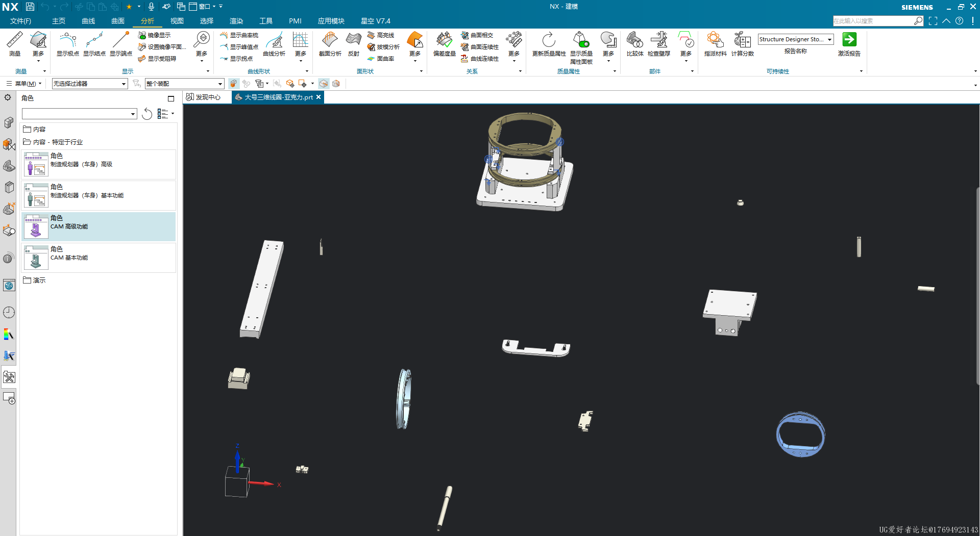The height and width of the screenshot is (536, 980).
Task: Switch to the 视图 ribbon tab
Action: point(177,21)
